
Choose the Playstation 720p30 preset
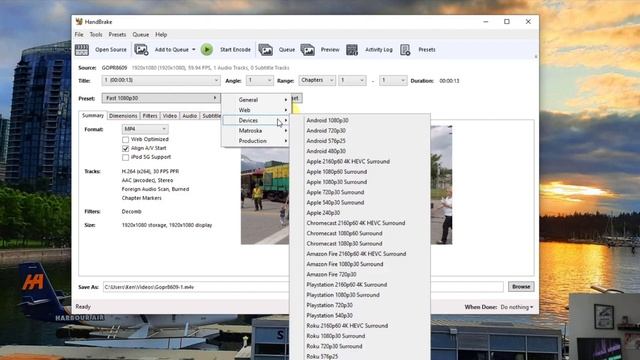point(329,305)
